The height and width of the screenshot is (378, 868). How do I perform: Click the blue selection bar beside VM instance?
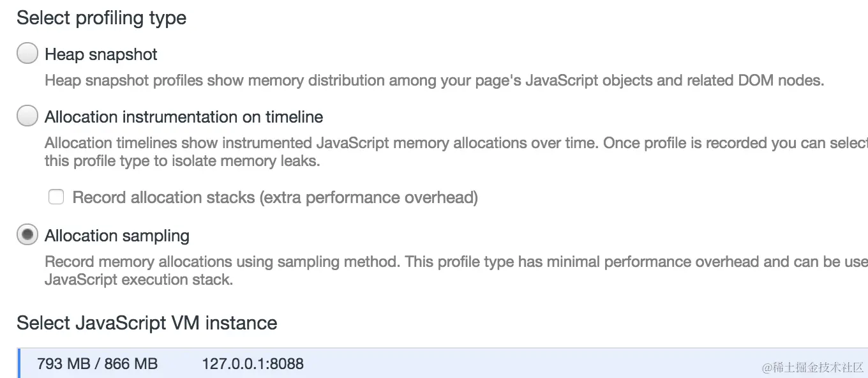(19, 364)
